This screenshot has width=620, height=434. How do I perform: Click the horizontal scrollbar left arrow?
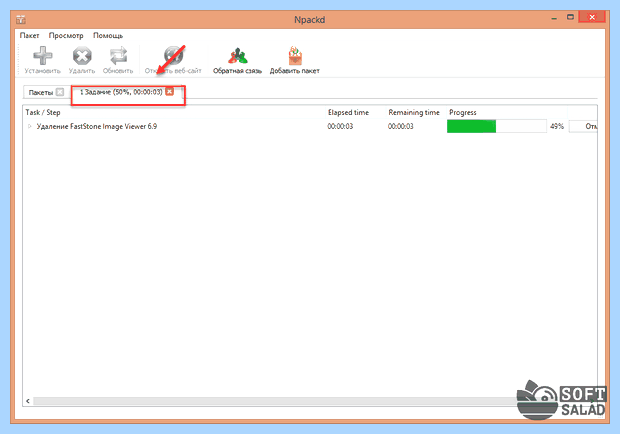[28, 401]
